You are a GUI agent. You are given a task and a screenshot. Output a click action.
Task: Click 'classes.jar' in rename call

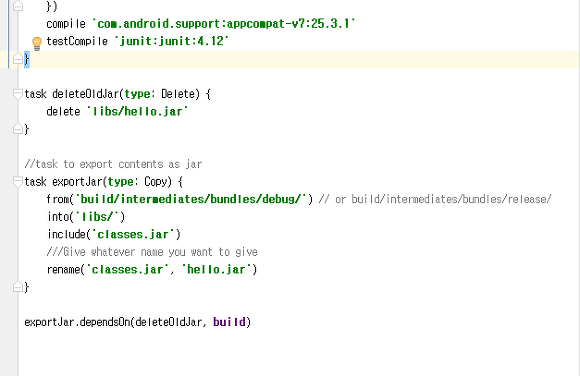point(128,269)
